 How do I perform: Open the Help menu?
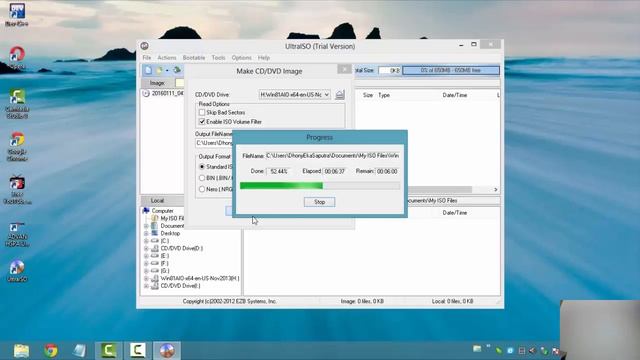[264, 58]
